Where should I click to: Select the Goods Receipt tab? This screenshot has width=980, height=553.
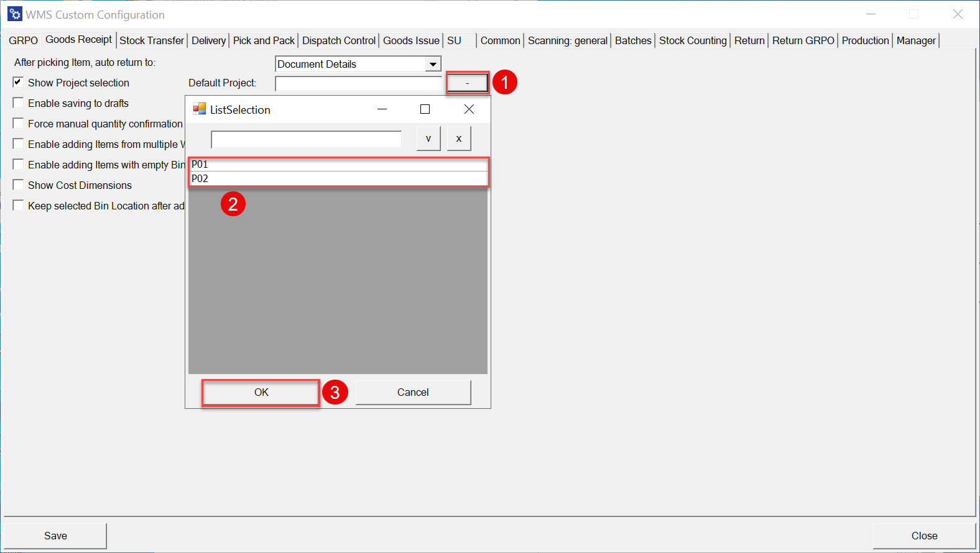pyautogui.click(x=79, y=39)
